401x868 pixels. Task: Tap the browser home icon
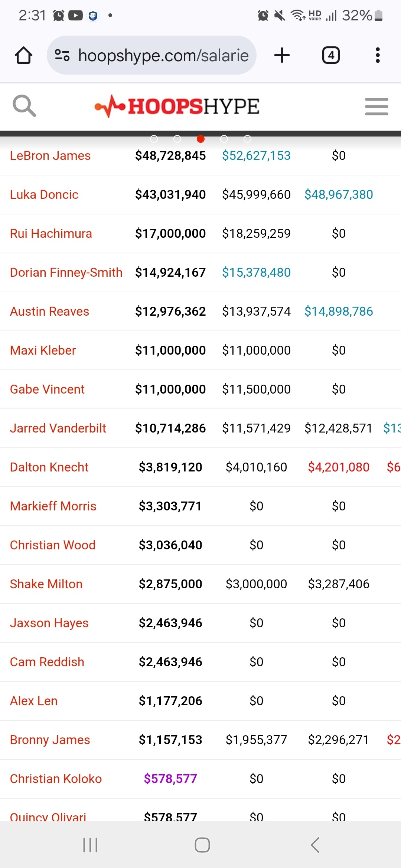23,55
